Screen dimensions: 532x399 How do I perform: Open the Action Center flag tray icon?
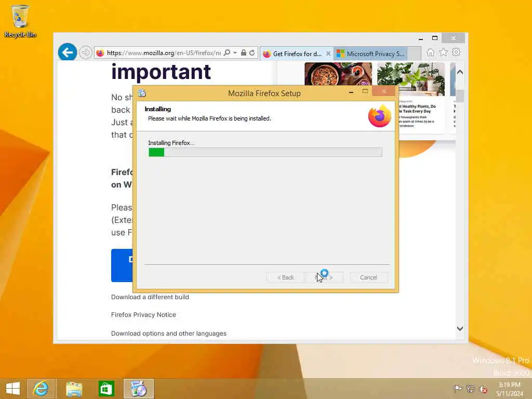point(457,389)
